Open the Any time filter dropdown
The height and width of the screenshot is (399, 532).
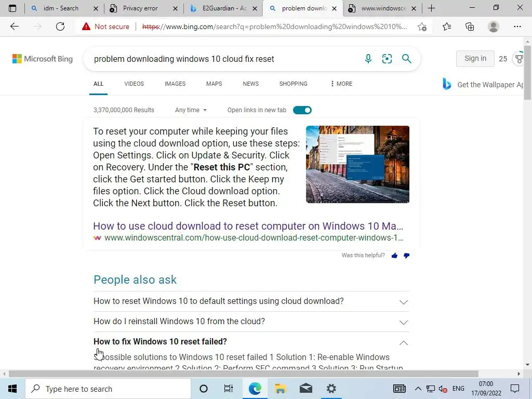pos(191,110)
